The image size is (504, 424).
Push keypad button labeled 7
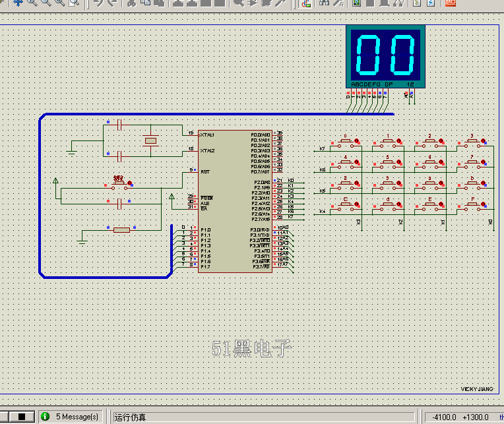pyautogui.click(x=472, y=163)
